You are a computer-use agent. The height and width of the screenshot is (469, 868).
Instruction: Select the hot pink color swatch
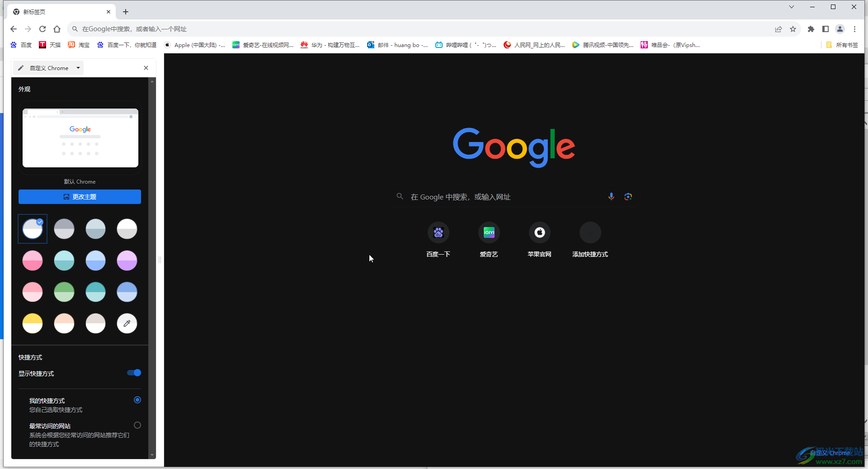pos(33,261)
